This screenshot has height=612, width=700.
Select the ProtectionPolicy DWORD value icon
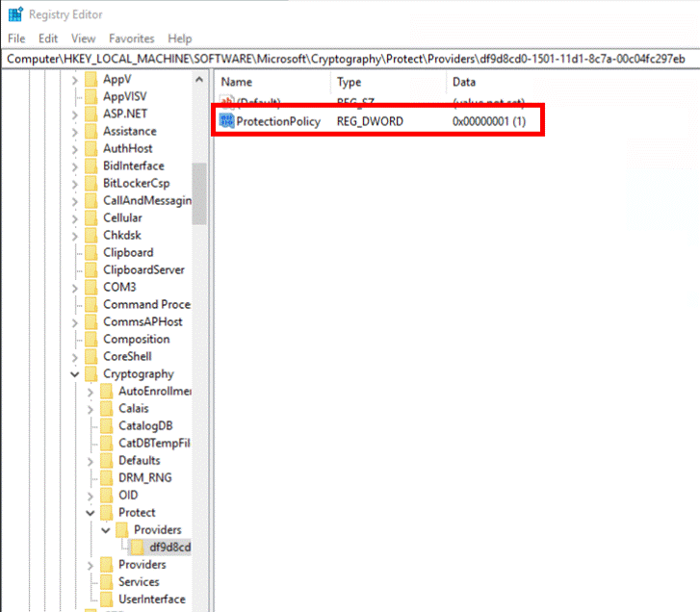227,121
